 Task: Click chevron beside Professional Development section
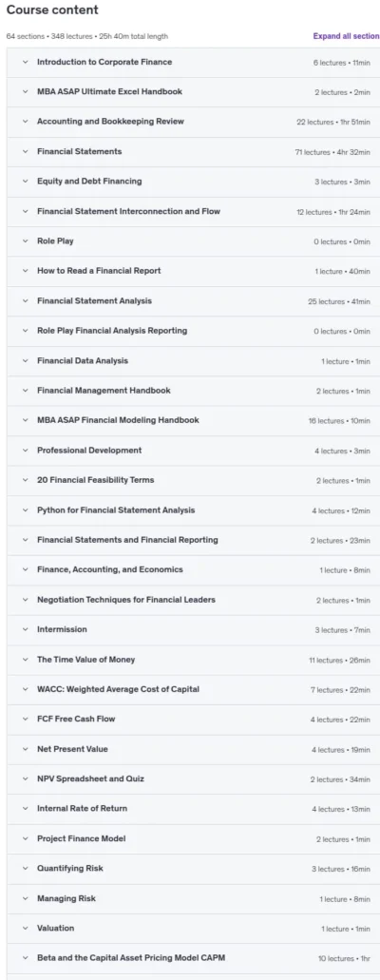tap(25, 450)
